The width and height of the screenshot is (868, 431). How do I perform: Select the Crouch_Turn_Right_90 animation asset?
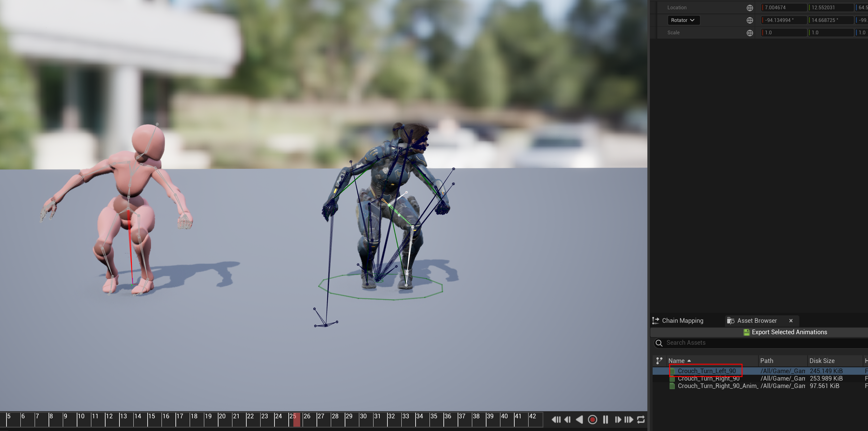[708, 378]
